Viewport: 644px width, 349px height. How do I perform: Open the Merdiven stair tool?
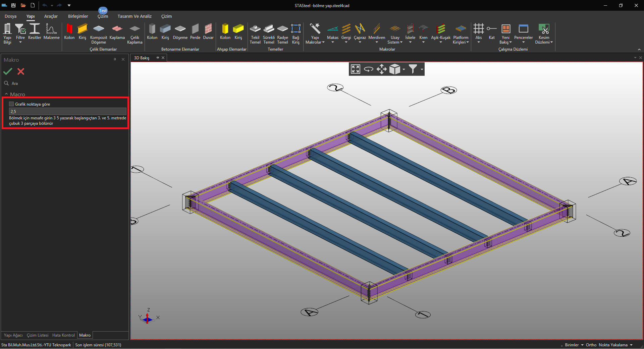[376, 33]
